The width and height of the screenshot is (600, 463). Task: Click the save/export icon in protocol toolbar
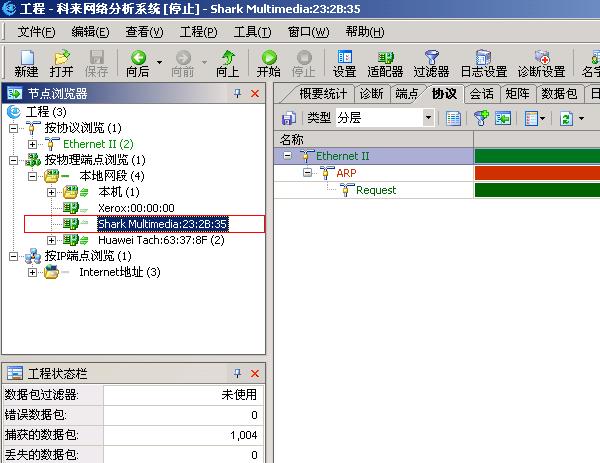289,118
